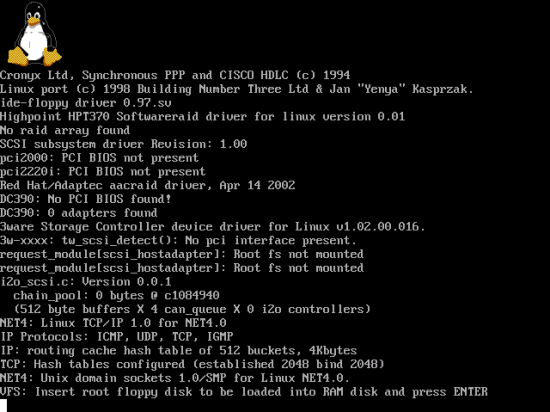Click 'NET4: Linux TCP/IP 1.0' line
This screenshot has width=550, height=412.
click(x=113, y=323)
